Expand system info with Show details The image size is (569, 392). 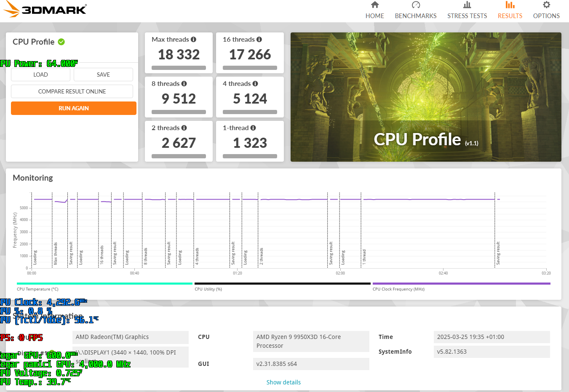pos(283,382)
